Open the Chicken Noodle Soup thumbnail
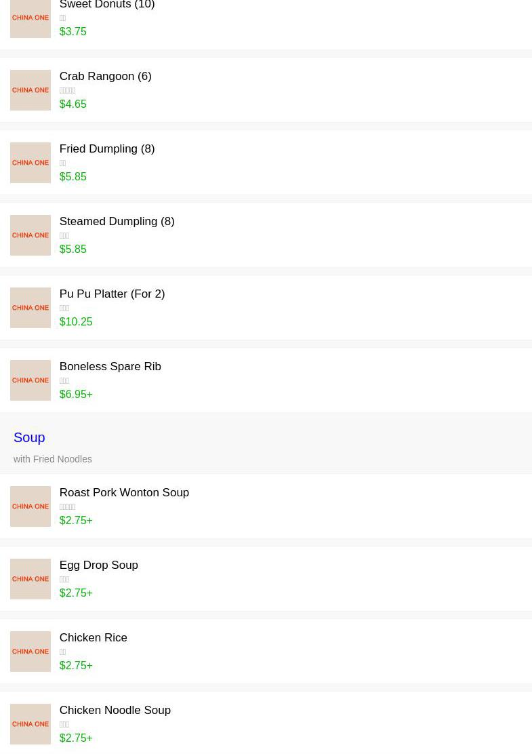The width and height of the screenshot is (532, 756). tap(30, 724)
